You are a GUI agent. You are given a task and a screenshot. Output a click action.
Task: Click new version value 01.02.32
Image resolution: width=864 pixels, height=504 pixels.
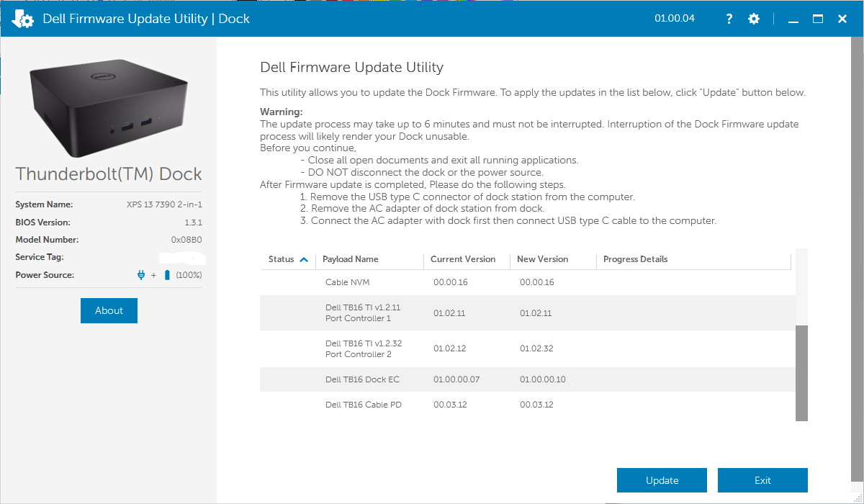(536, 348)
